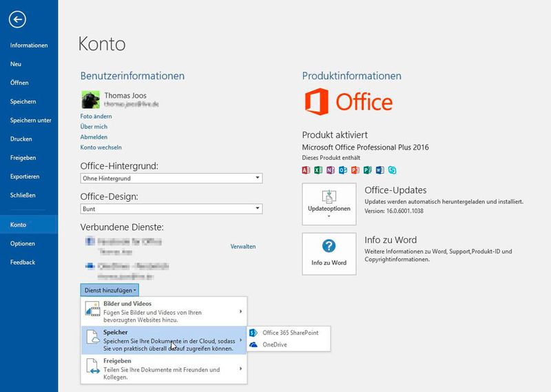Click the Speicher menu title
The image size is (551, 392).
coord(115,332)
